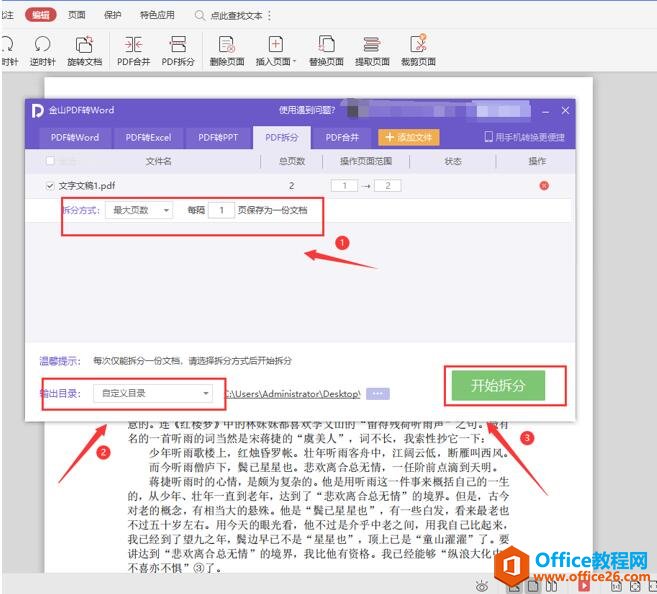Screen dimensions: 657x594
Task: Click the 状态 column header
Action: (453, 161)
